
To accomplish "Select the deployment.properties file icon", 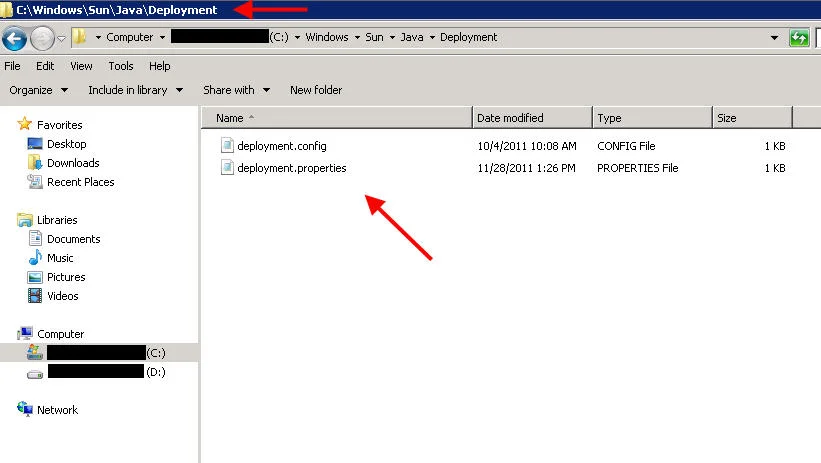I will [x=227, y=167].
